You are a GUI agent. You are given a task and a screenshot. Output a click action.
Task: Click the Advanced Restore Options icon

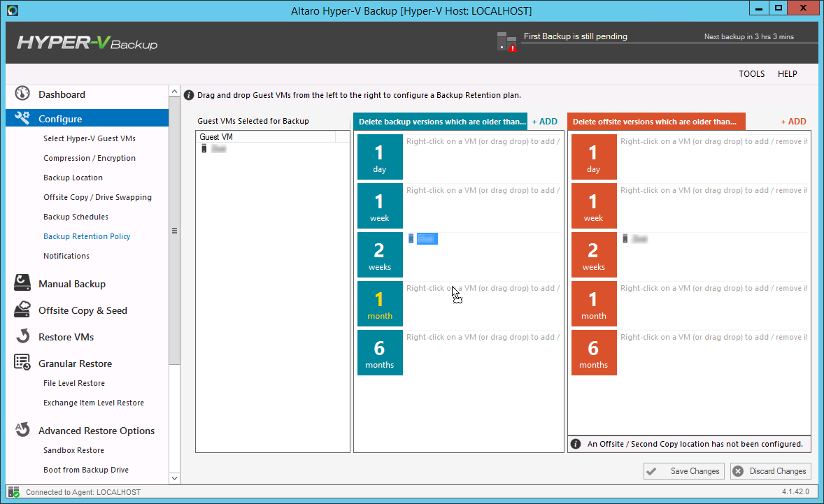[x=22, y=429]
